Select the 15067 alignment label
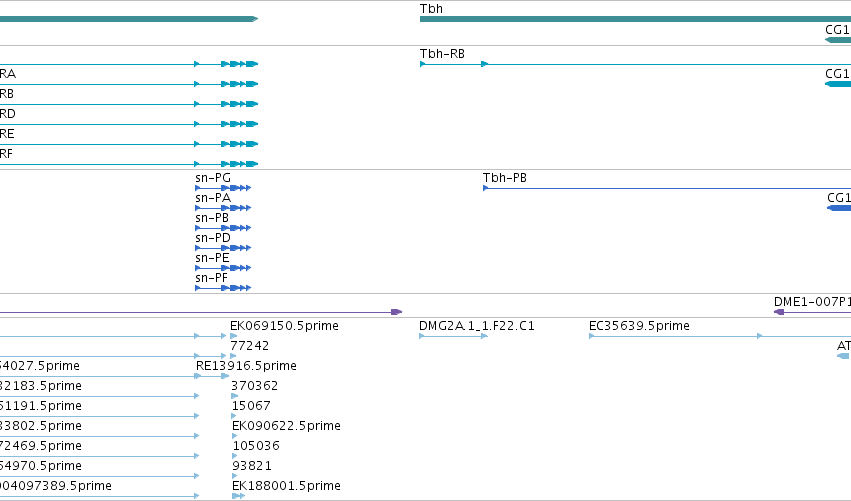This screenshot has width=851, height=501. [x=251, y=406]
